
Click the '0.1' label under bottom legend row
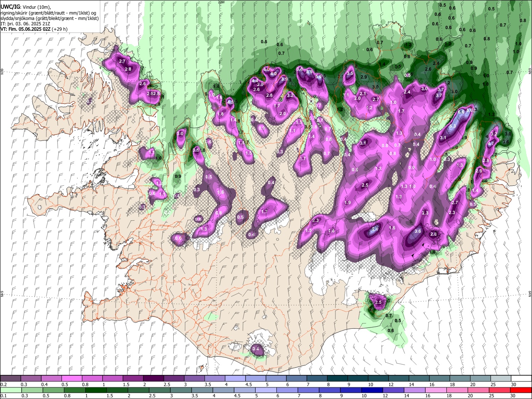(x=3, y=396)
